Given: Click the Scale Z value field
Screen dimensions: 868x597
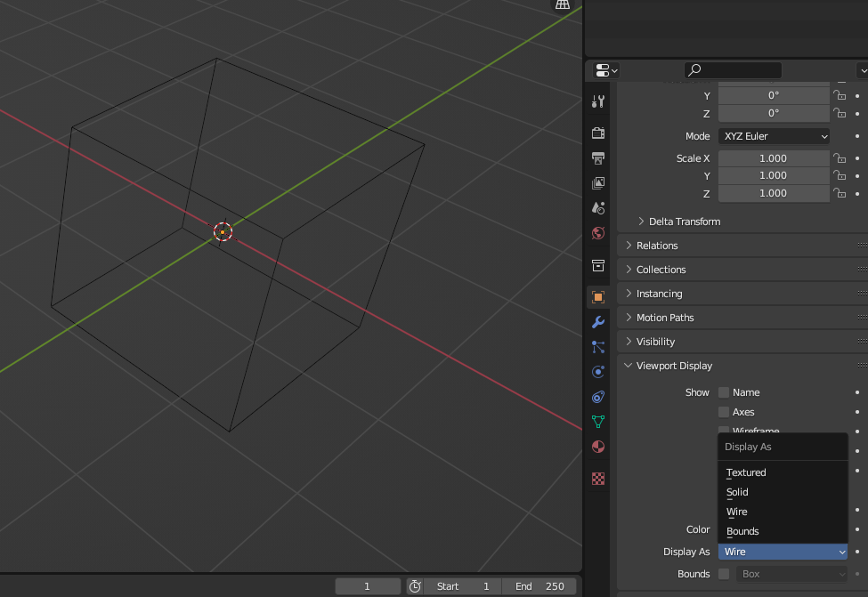Looking at the screenshot, I should click(x=774, y=193).
